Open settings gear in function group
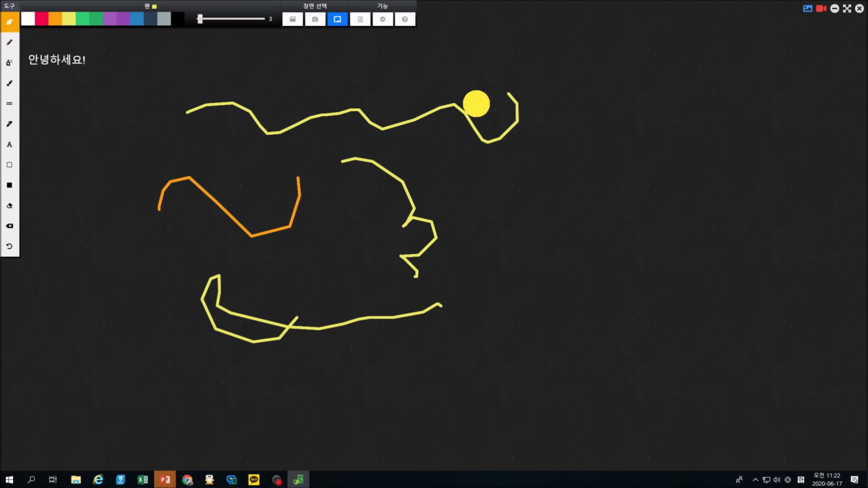868x488 pixels. point(383,19)
